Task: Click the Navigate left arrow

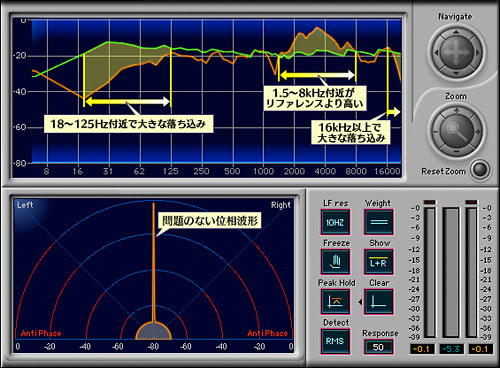Action: pyautogui.click(x=436, y=52)
